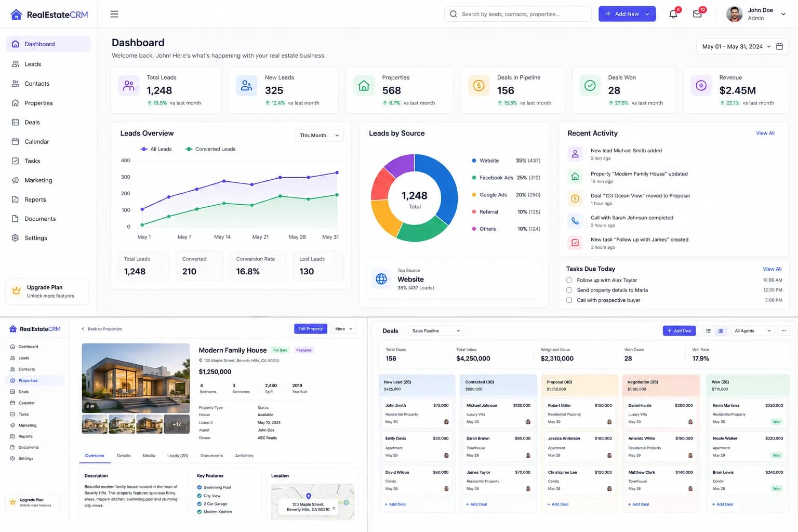The width and height of the screenshot is (798, 532).
Task: Open View All in Recent Activity
Action: click(765, 134)
